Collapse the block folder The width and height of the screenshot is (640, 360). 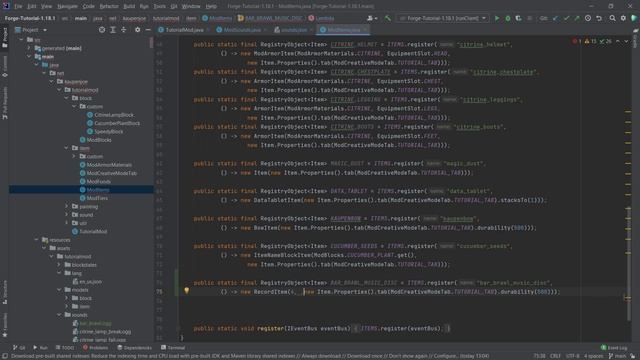[67, 98]
